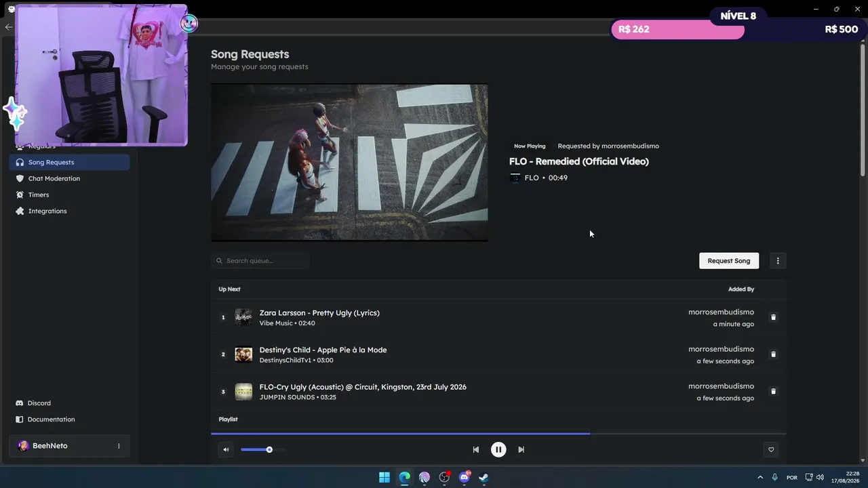Click the BeehNeto profile avatar
Viewport: 868px width, 488px height.
(23, 446)
